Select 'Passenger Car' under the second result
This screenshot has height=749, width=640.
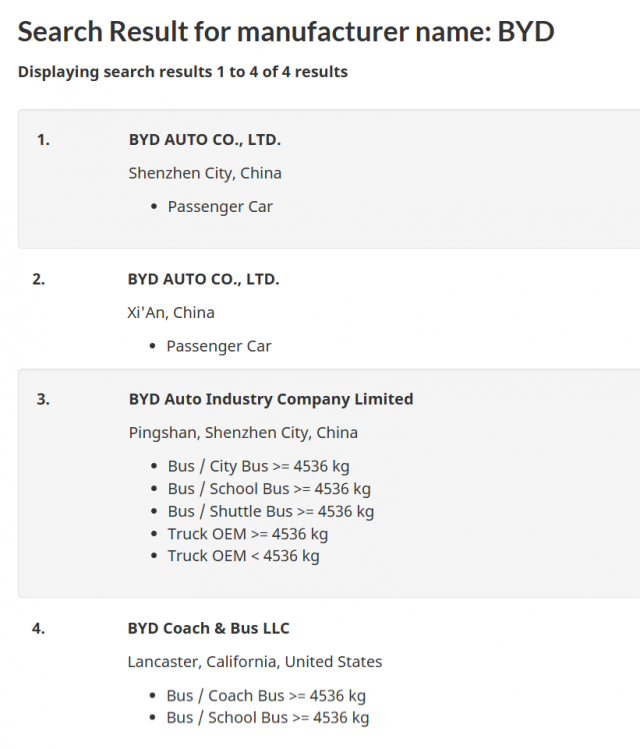pos(219,346)
